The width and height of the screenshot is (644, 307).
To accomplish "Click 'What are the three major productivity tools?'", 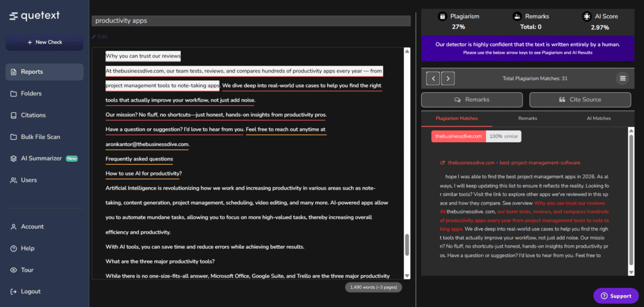I will [160, 262].
